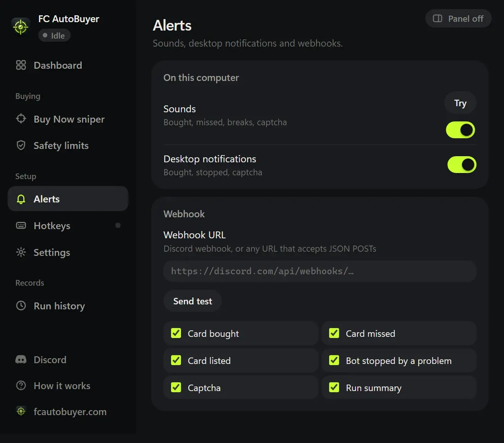Screen dimensions: 504x443
Task: Open the Settings page
Action: [x=68, y=252]
